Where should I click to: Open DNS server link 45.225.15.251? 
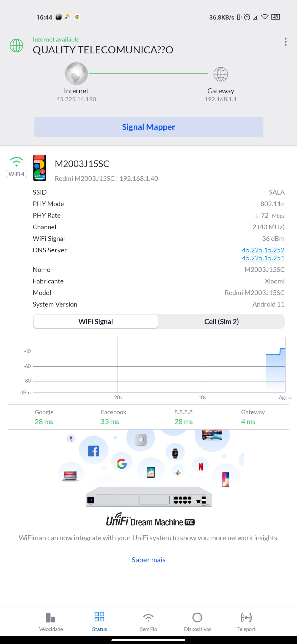pyautogui.click(x=263, y=258)
